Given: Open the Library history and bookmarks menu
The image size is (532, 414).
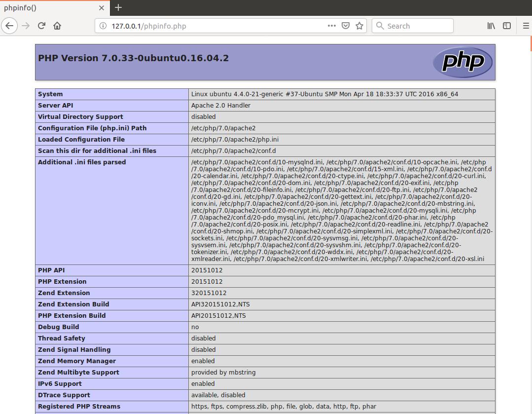Looking at the screenshot, I should pyautogui.click(x=491, y=26).
